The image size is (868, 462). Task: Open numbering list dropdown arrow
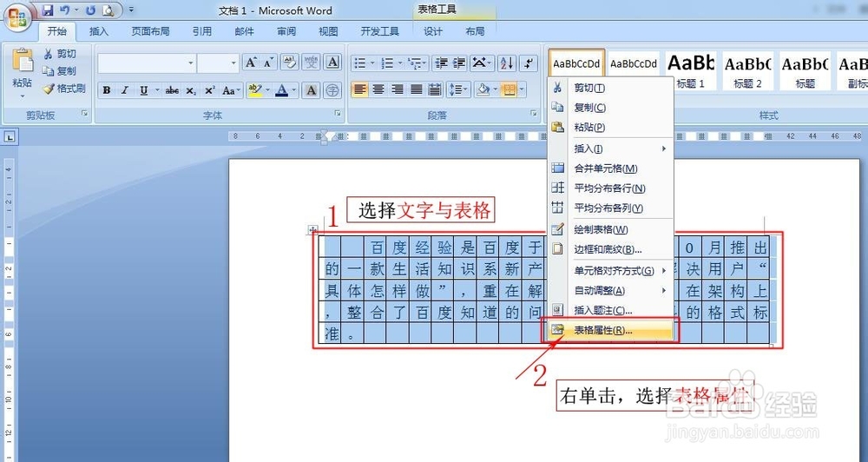(x=399, y=63)
